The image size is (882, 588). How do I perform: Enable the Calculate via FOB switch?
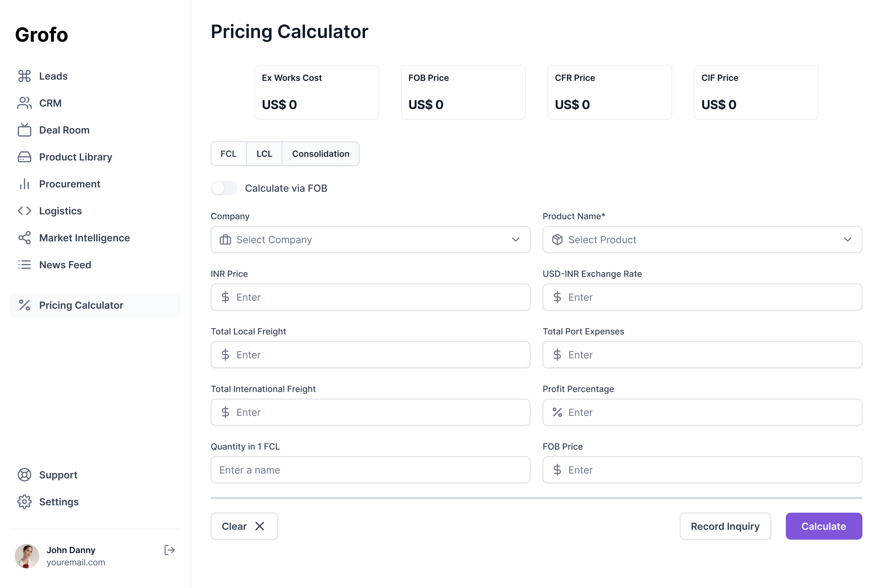224,188
